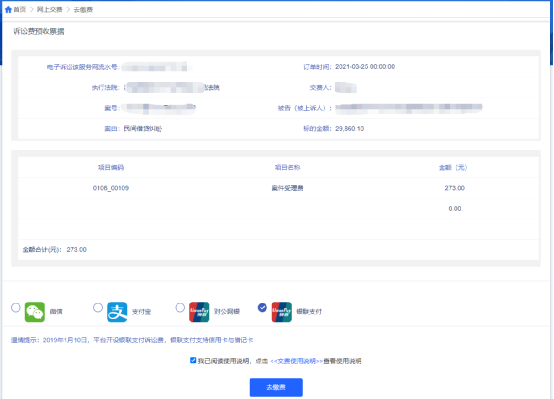The width and height of the screenshot is (554, 399).
Task: Select the Alipay radio button
Action: pos(98,307)
